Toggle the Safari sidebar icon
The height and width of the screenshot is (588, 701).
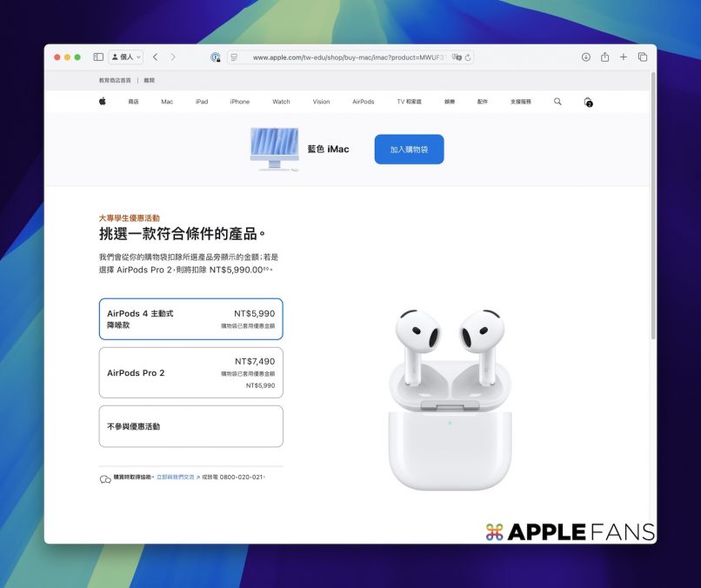tap(98, 57)
